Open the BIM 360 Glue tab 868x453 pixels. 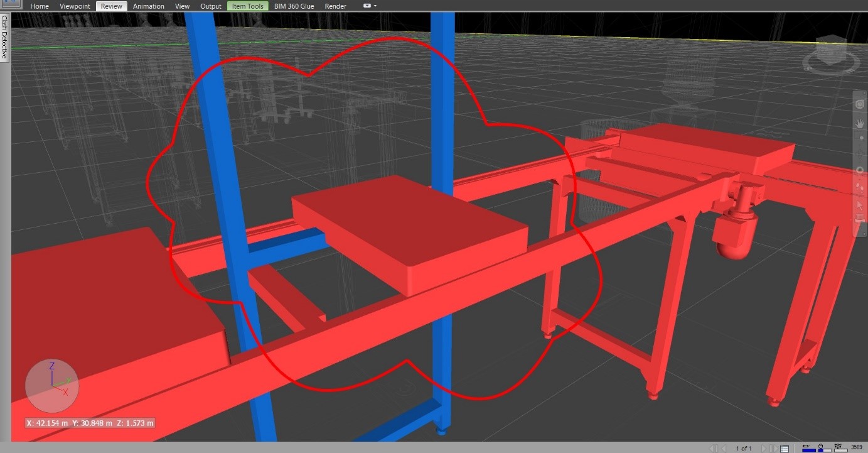(294, 6)
